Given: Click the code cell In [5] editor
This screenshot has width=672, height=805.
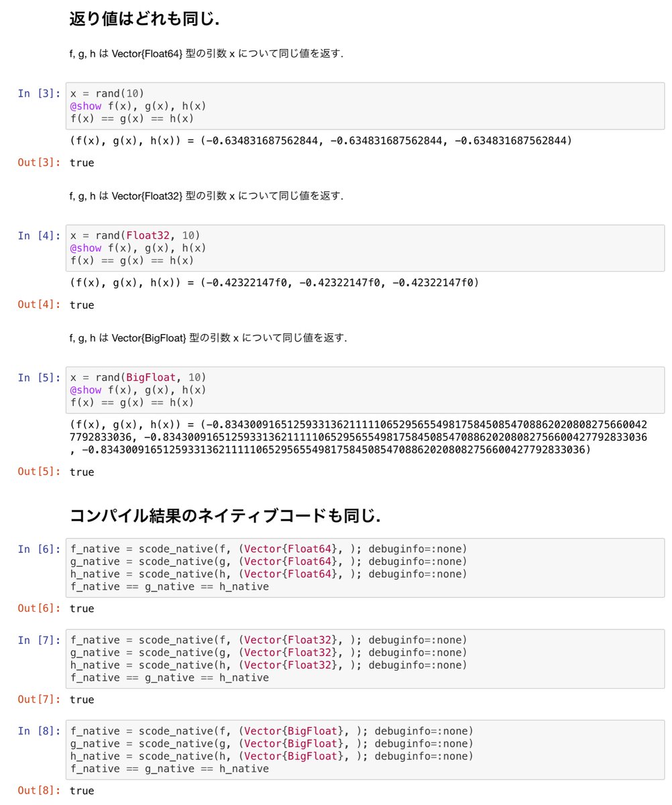Looking at the screenshot, I should coord(365,390).
